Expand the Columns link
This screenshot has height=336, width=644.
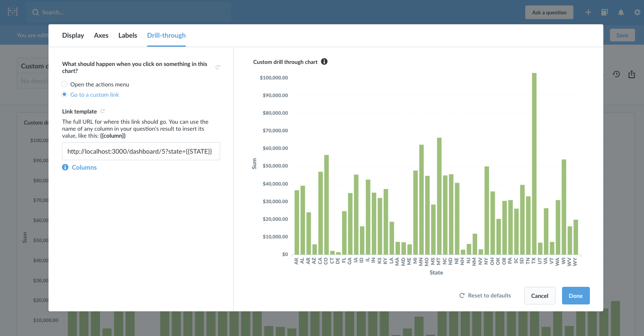[84, 167]
